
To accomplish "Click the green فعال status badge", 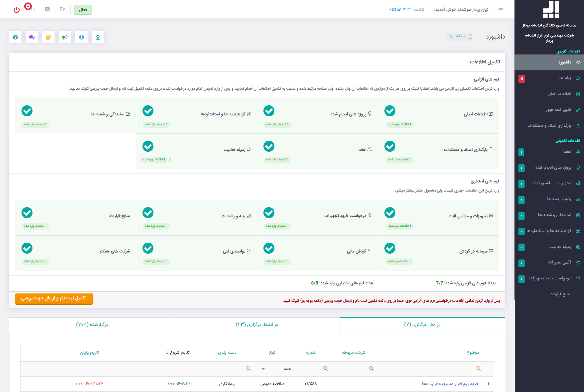I will pyautogui.click(x=83, y=10).
